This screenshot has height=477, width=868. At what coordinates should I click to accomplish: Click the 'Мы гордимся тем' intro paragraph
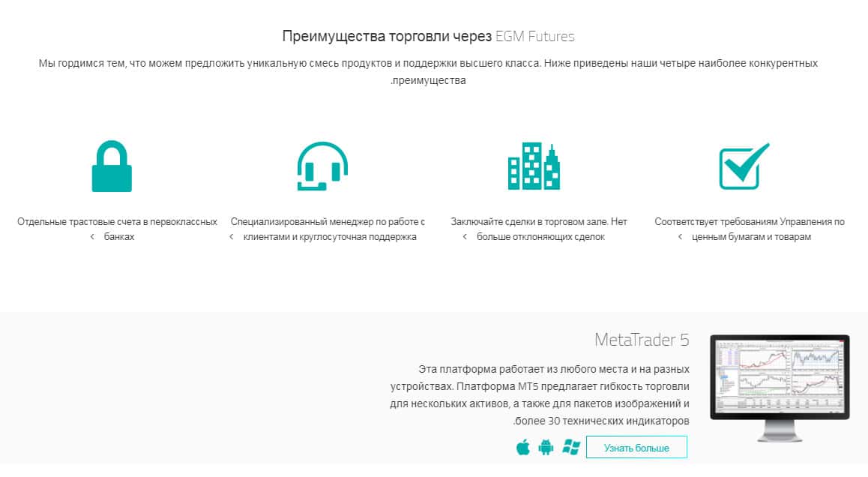(x=429, y=71)
